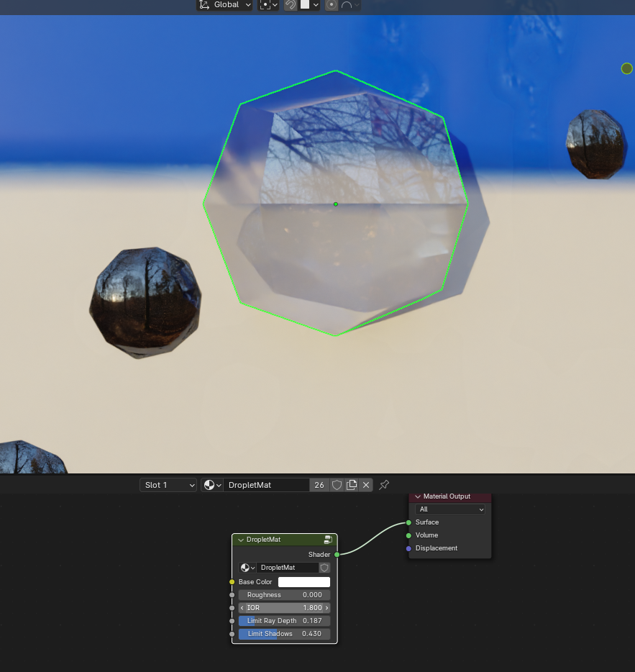Screen dimensions: 635x672
Task: Unlink the DropletMat material with X
Action: 366,485
